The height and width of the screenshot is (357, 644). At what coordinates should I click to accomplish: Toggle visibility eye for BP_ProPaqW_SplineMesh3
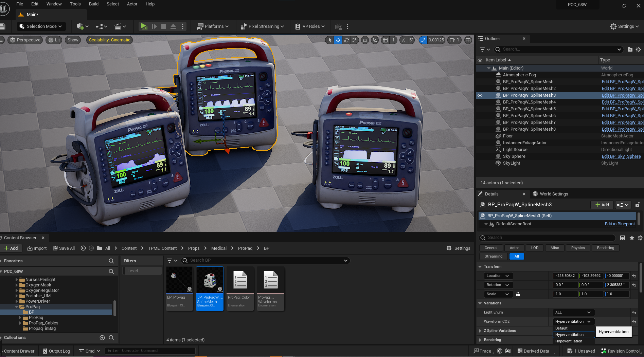pyautogui.click(x=480, y=95)
